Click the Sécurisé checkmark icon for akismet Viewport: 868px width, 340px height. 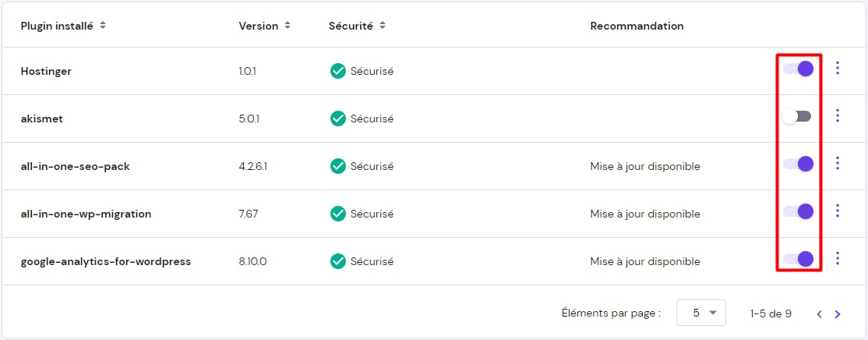click(337, 119)
